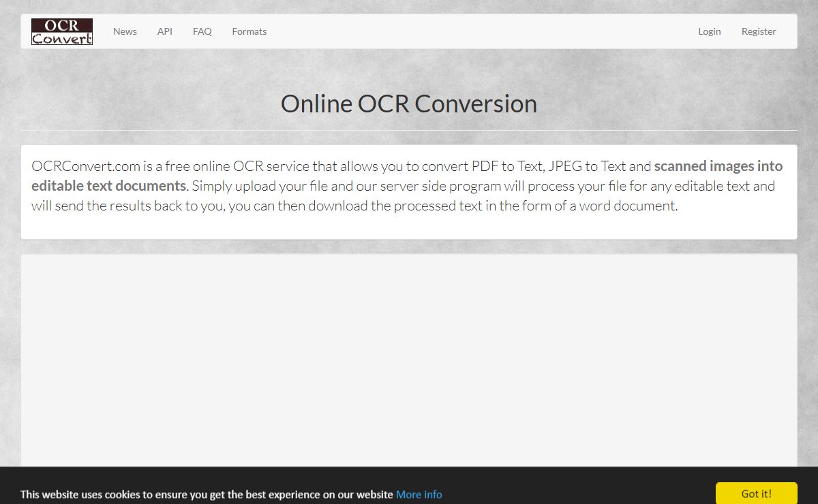
Task: Click the Online OCR Conversion heading
Action: click(409, 104)
